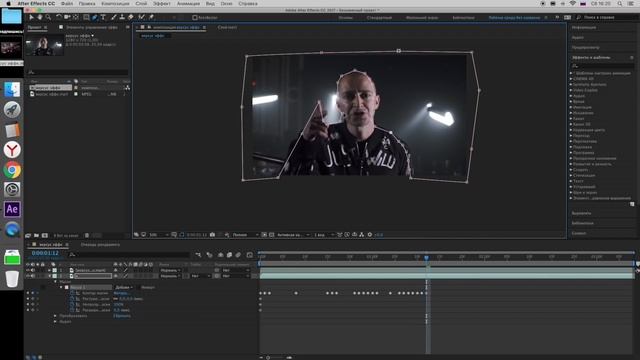Toggle Draft 3D button in timeline
This screenshot has width=640, height=360.
pyautogui.click(x=209, y=255)
